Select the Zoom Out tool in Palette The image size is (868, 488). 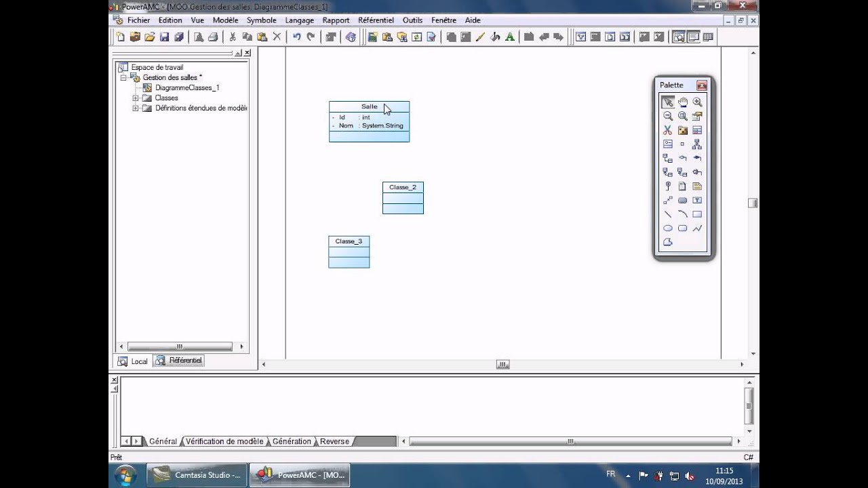pyautogui.click(x=668, y=116)
